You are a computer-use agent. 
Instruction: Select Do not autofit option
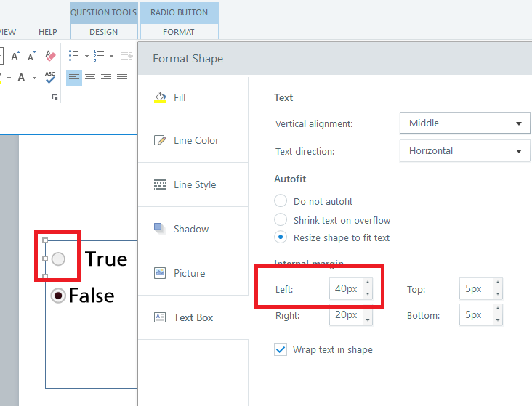pos(281,200)
